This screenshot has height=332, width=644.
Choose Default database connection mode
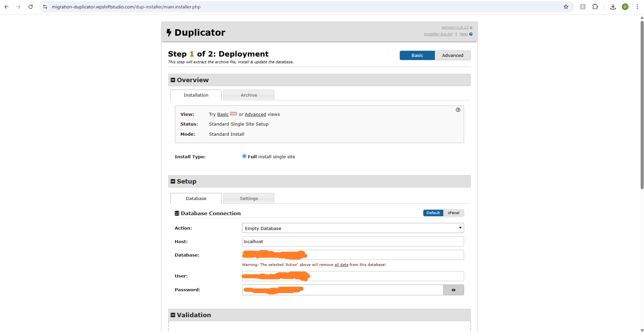[x=433, y=213]
